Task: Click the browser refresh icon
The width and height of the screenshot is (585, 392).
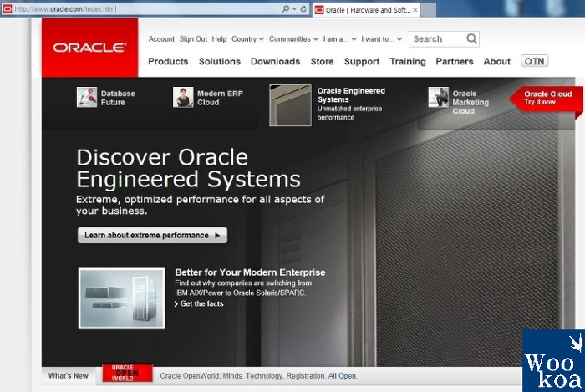Action: click(303, 8)
